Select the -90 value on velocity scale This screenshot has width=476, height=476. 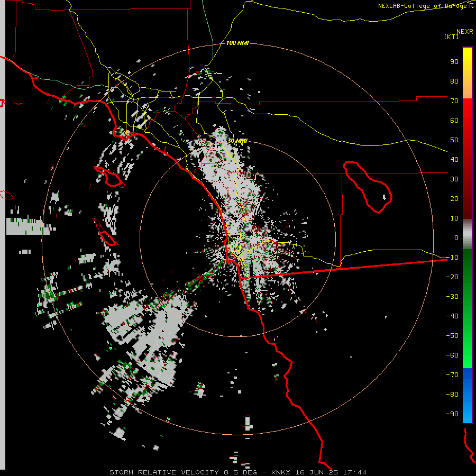(x=452, y=414)
